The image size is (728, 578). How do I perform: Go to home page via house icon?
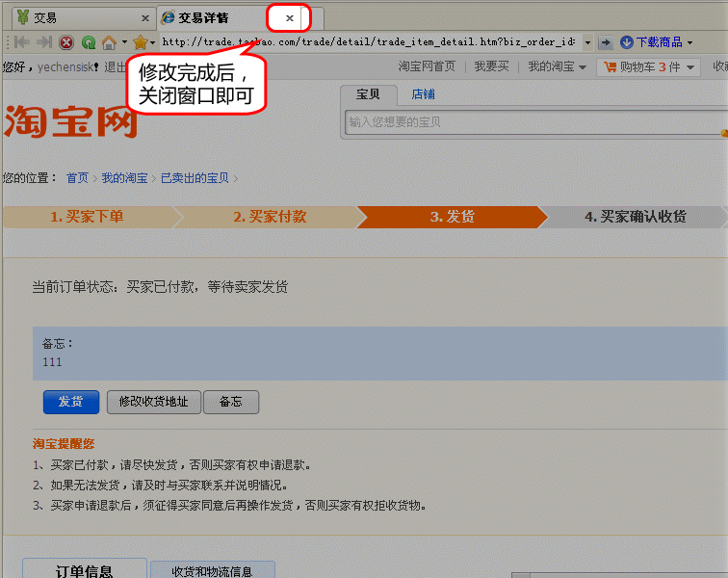point(109,42)
